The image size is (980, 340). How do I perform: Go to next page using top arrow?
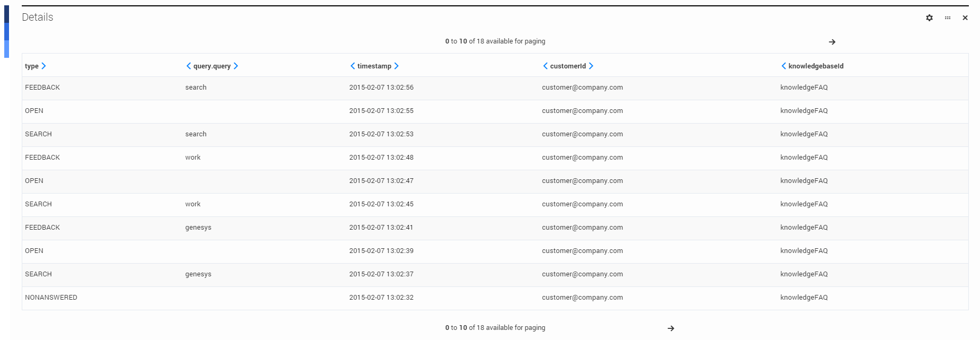click(832, 42)
